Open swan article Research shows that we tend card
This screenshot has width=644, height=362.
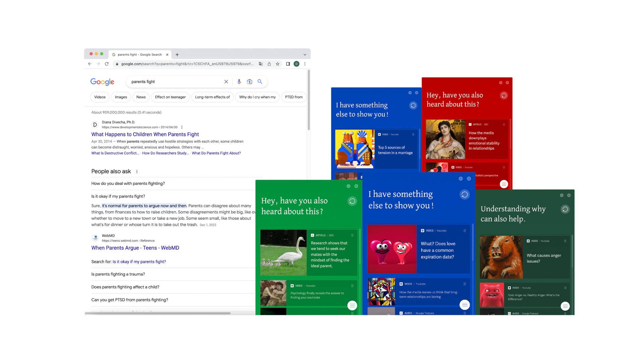tap(309, 253)
